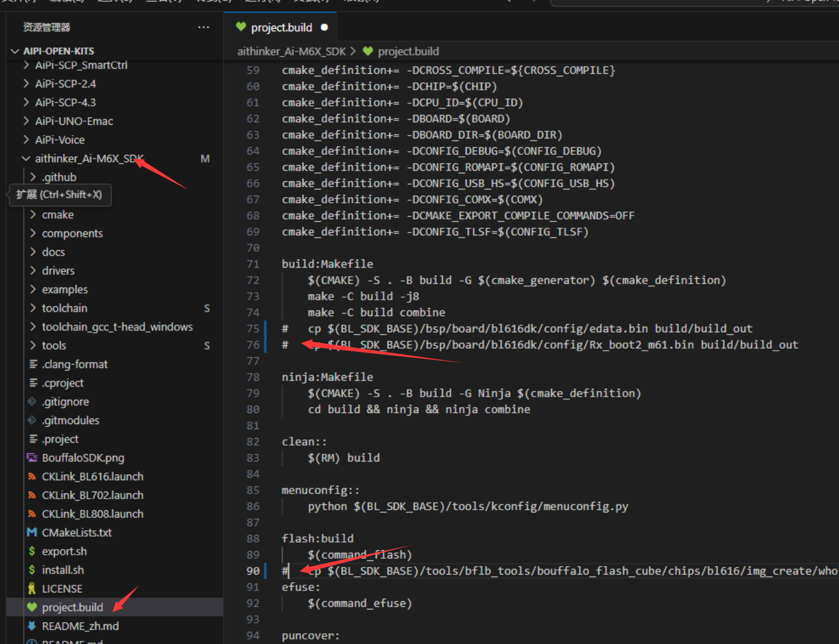Open the .gitignore file
This screenshot has height=644, width=839.
click(x=65, y=402)
